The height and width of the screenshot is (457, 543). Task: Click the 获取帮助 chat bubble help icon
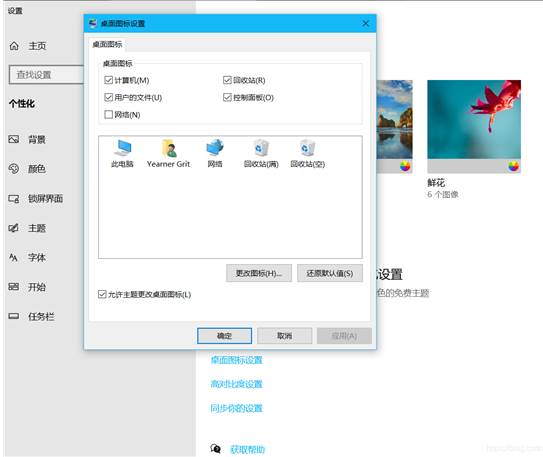pyautogui.click(x=215, y=449)
